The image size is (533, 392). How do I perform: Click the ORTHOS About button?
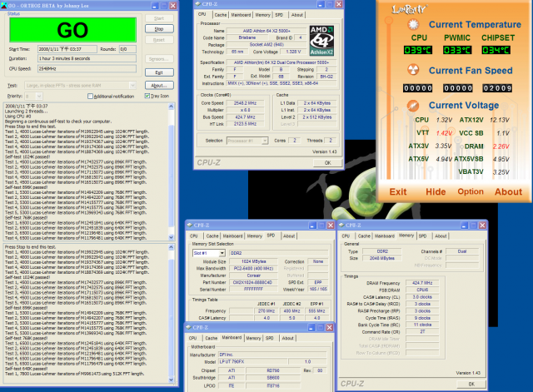coord(159,85)
